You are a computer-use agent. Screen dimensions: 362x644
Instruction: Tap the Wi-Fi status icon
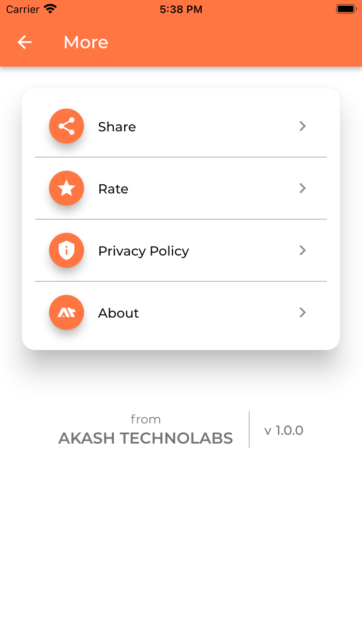pos(50,9)
